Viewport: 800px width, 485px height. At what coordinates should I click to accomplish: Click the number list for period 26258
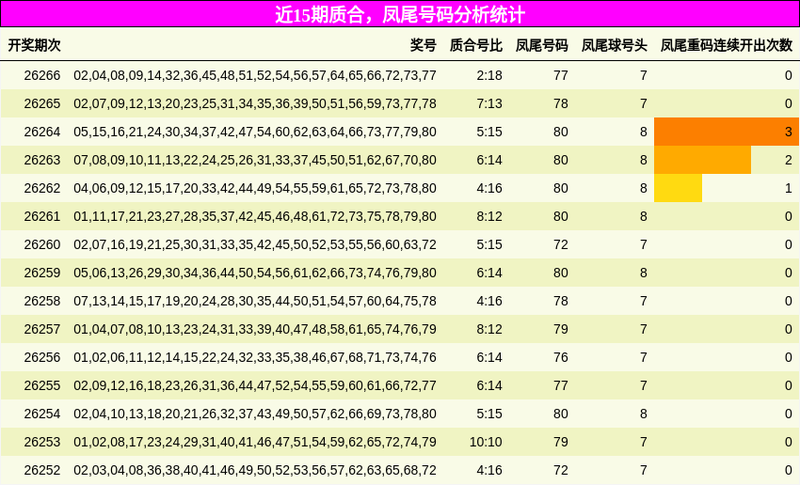point(255,301)
